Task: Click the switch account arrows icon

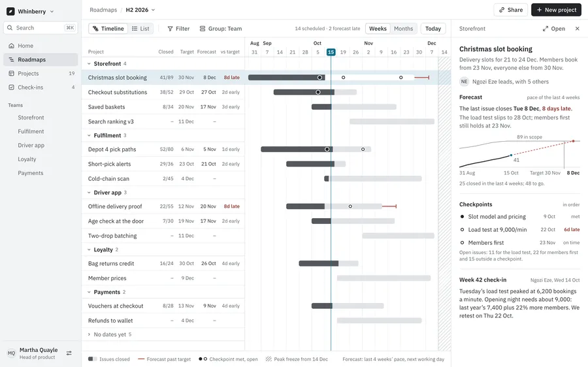Action: [x=69, y=353]
